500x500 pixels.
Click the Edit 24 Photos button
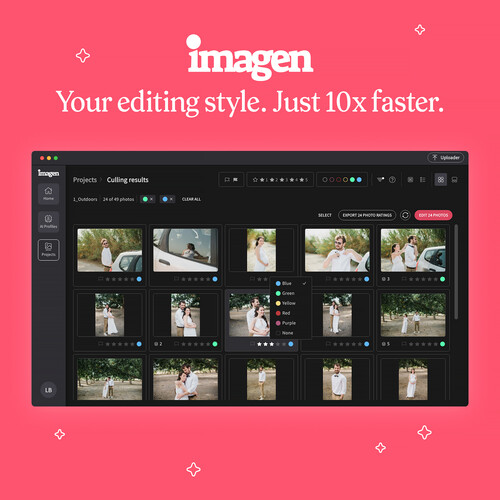[x=433, y=215]
